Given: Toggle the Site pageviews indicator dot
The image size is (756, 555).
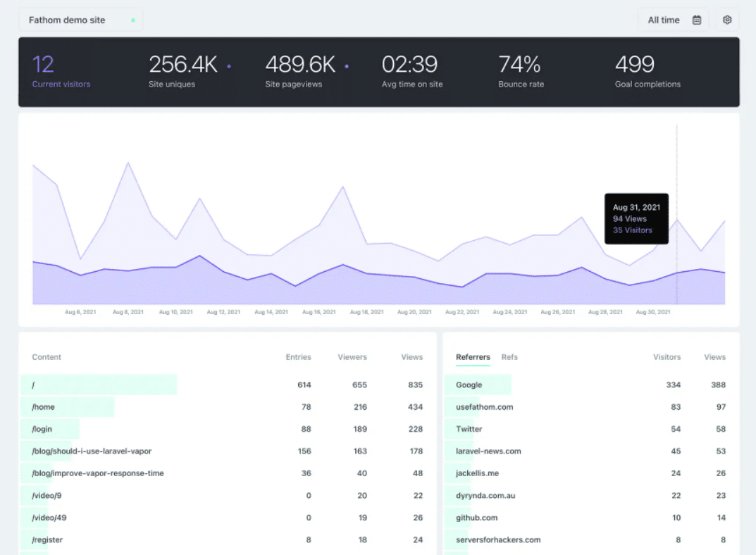Looking at the screenshot, I should (x=345, y=65).
